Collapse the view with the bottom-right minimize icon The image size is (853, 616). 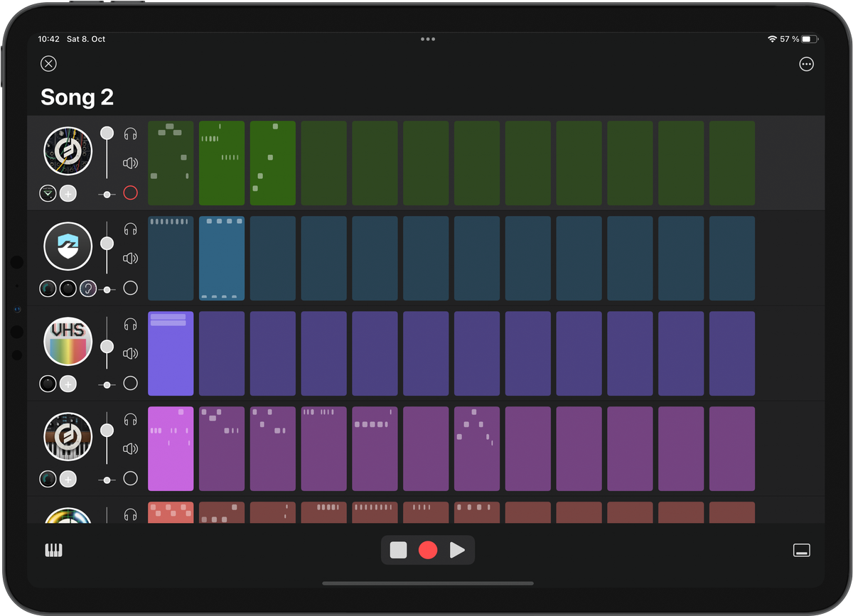(802, 549)
